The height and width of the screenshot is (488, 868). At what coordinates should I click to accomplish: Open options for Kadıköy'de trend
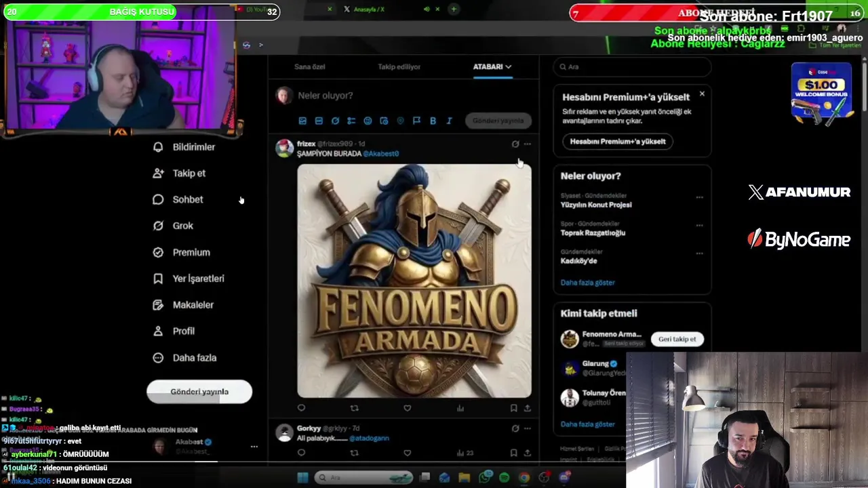(x=699, y=253)
